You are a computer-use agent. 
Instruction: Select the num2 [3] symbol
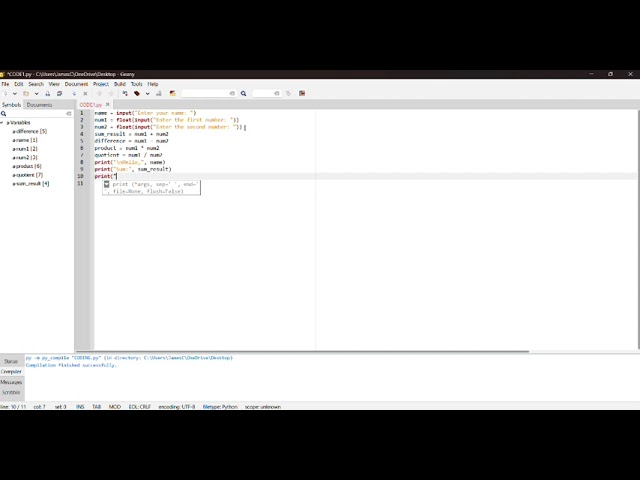pyautogui.click(x=24, y=158)
